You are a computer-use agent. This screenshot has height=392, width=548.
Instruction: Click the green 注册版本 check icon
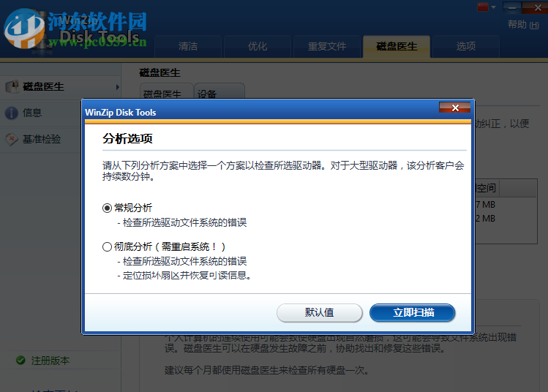pos(20,361)
